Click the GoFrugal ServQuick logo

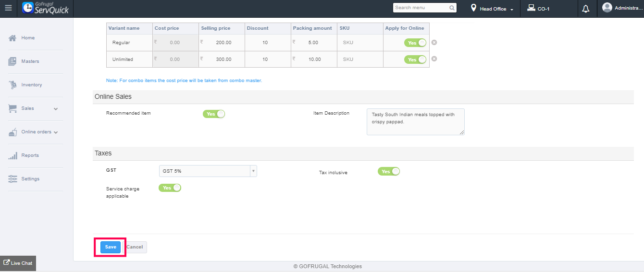45,8
